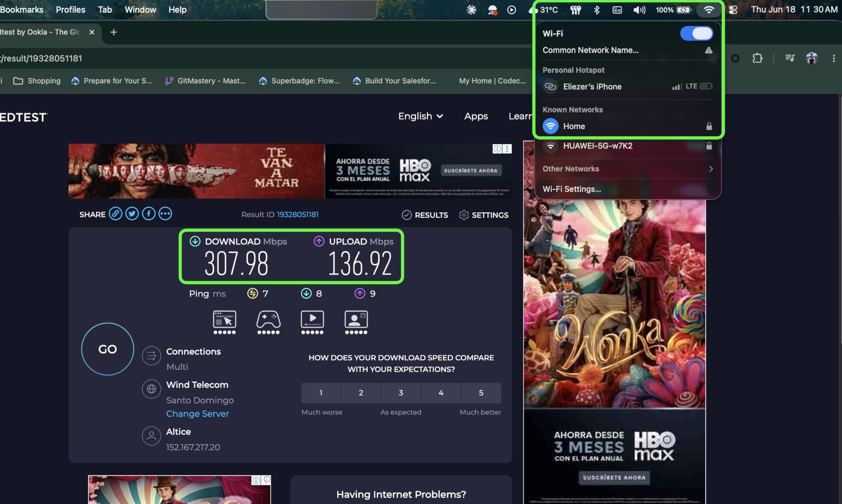Click the gaming controller rating icon
The width and height of the screenshot is (842, 504).
click(269, 322)
